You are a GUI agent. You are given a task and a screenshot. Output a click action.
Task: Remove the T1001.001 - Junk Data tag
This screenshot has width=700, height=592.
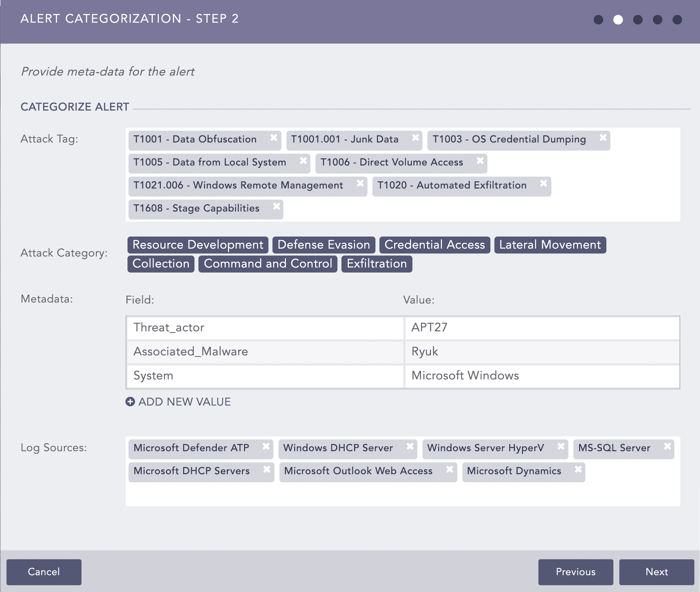tap(415, 137)
